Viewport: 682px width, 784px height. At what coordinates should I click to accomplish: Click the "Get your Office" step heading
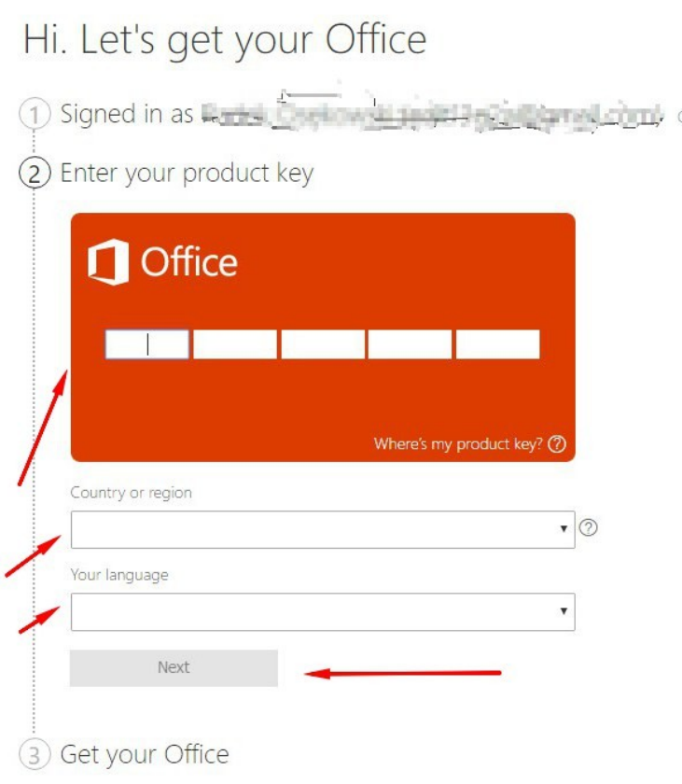tap(145, 754)
